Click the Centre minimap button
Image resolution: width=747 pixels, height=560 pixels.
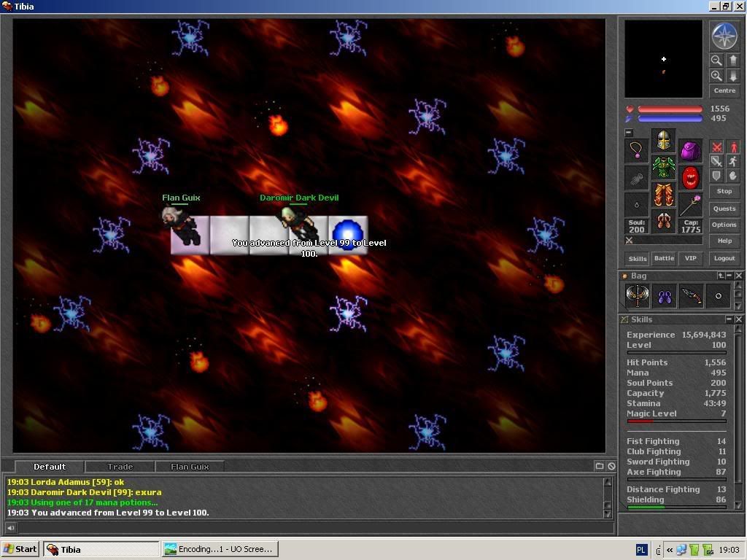point(724,90)
